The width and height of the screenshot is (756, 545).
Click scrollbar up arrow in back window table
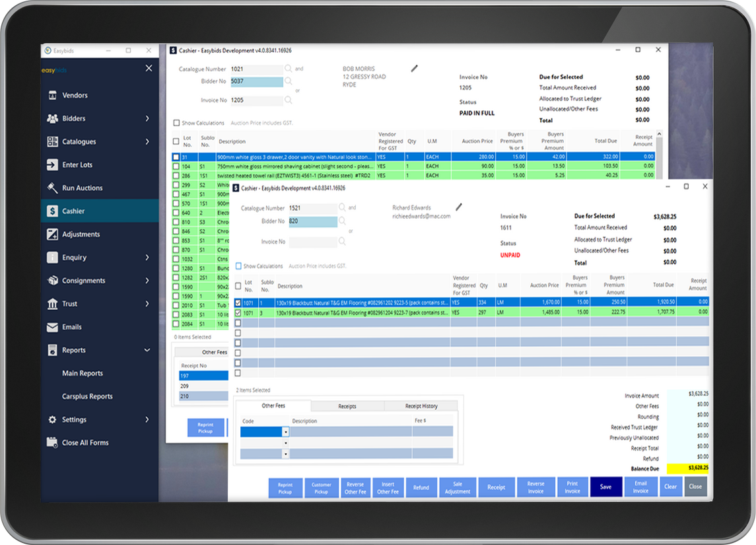click(x=659, y=133)
